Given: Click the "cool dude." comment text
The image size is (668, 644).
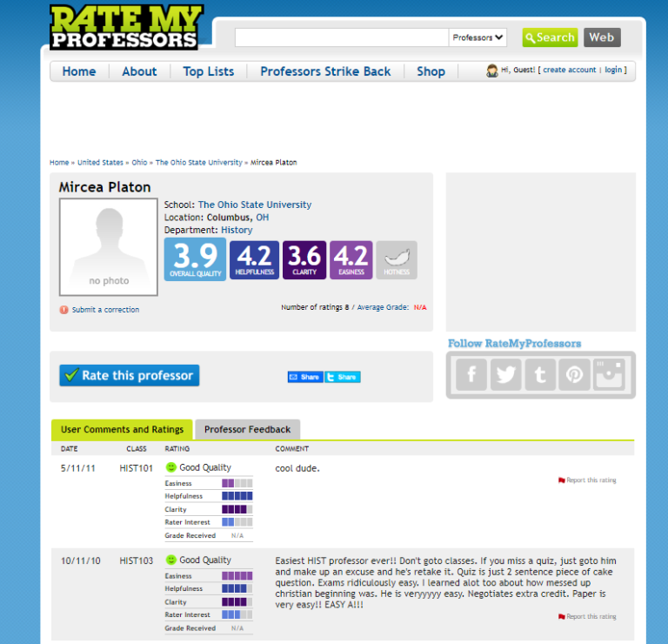Looking at the screenshot, I should click(297, 468).
